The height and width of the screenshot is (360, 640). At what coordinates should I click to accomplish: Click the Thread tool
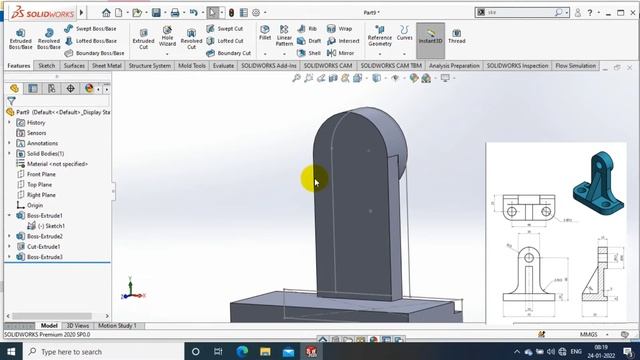(x=457, y=36)
